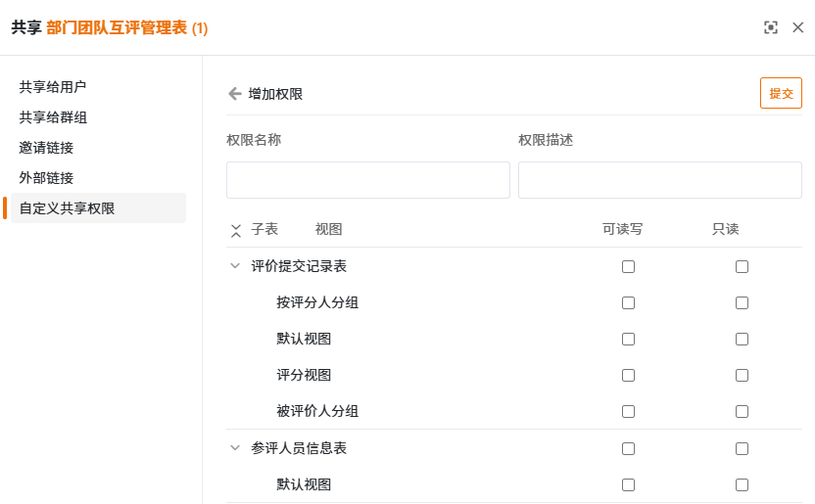This screenshot has height=504, width=815.
Task: Select the 外部链接 menu item
Action: pyautogui.click(x=46, y=178)
